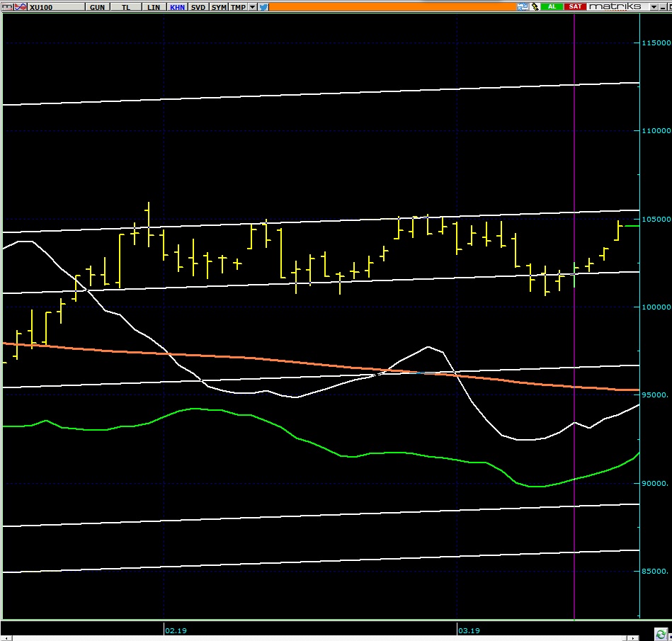Toggle the LIN scale button
This screenshot has width=672, height=641.
pyautogui.click(x=154, y=7)
